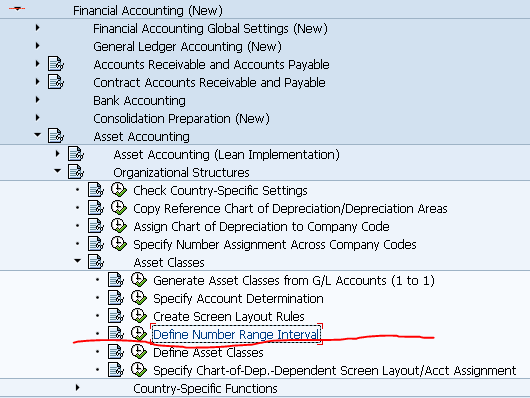The width and height of the screenshot is (530, 398).
Task: Open documentation for Specify Account Determination
Action: pyautogui.click(x=116, y=298)
